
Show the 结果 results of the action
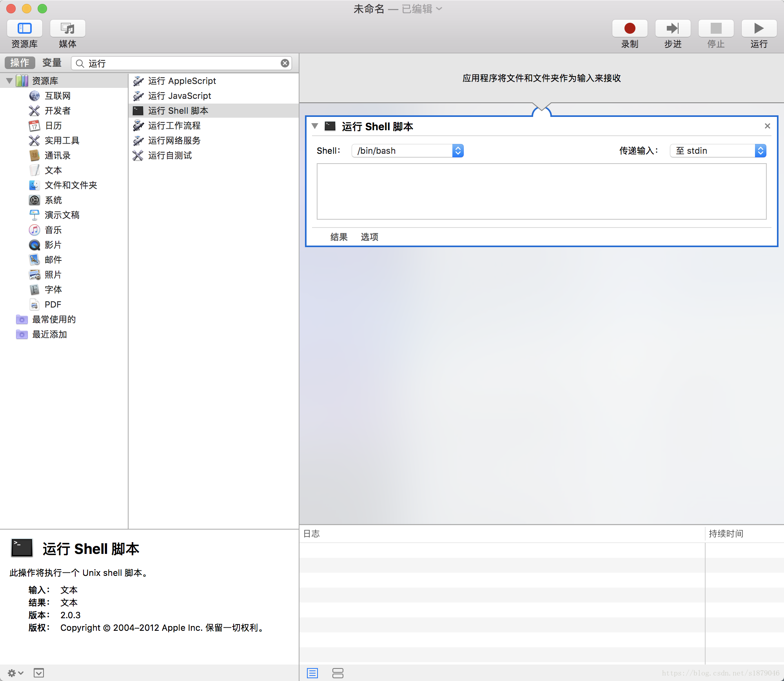[339, 237]
